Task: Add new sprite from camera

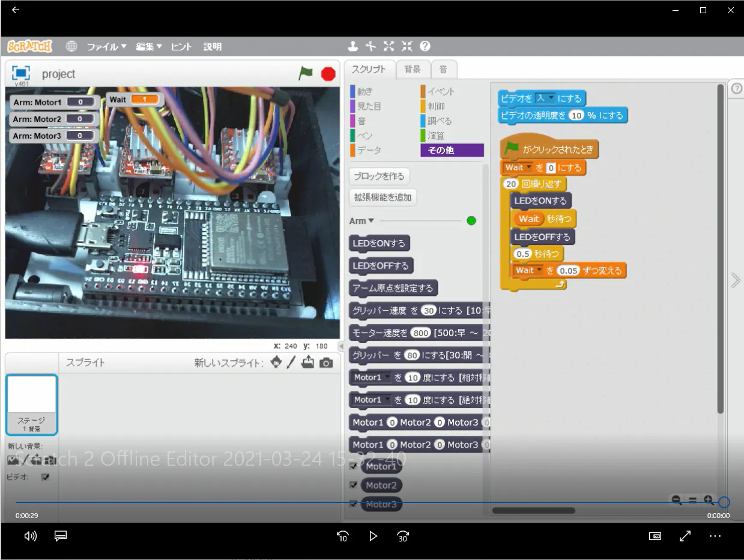Action: (x=326, y=363)
